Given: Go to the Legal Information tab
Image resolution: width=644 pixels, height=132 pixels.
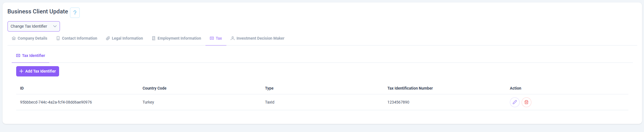Looking at the screenshot, I should pyautogui.click(x=124, y=38).
